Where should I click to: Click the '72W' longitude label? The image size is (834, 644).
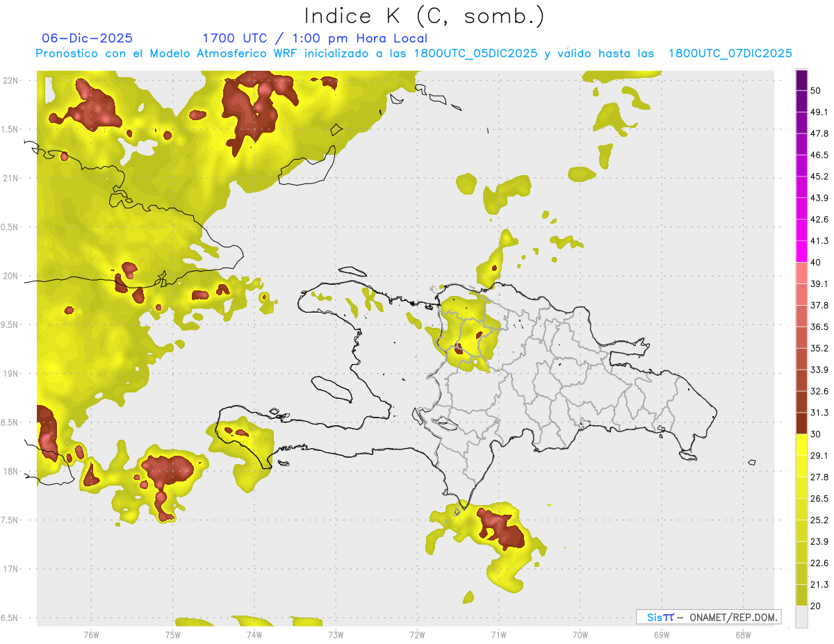(x=417, y=634)
